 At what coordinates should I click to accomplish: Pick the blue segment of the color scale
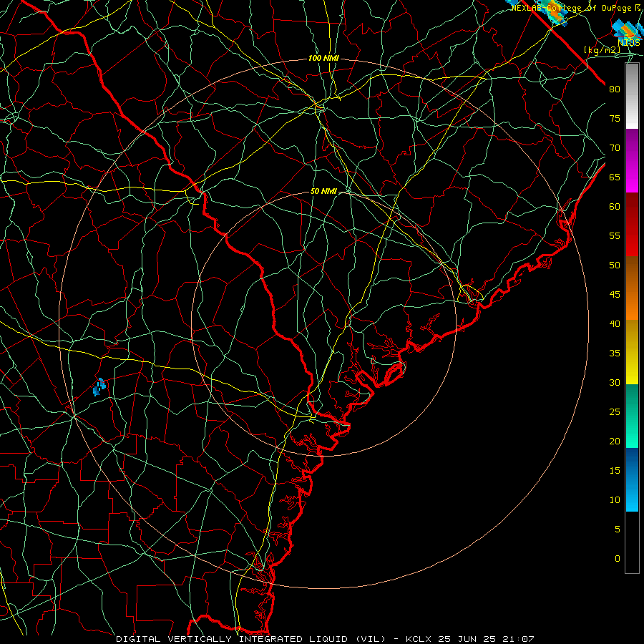(x=632, y=479)
